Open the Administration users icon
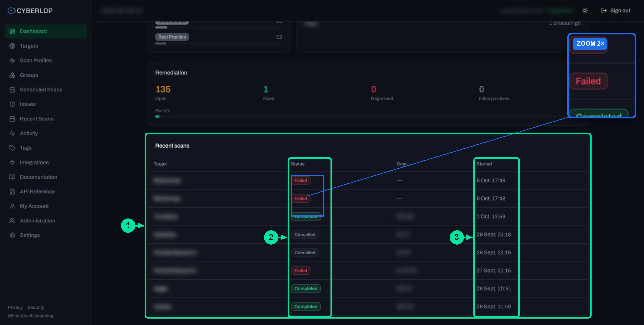Image resolution: width=644 pixels, height=325 pixels. pos(12,221)
